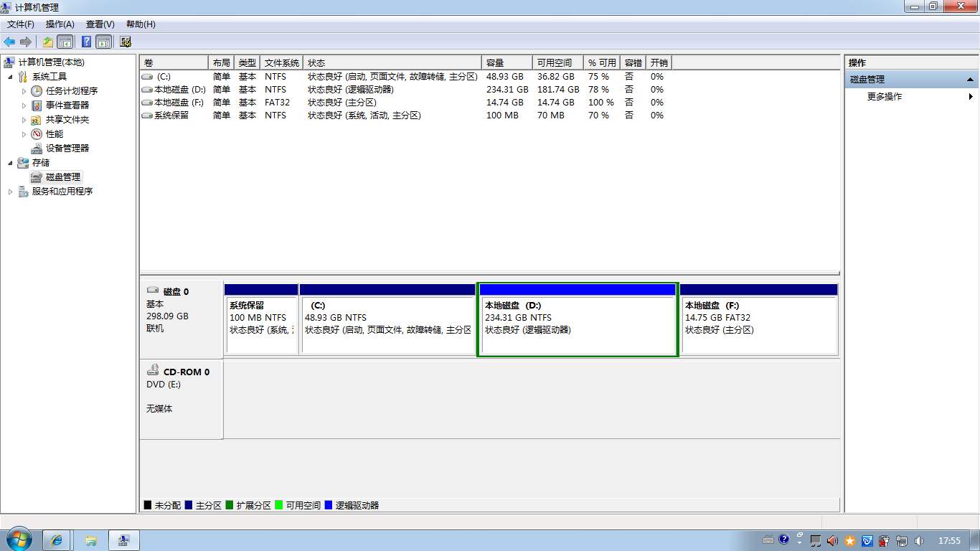Click the Back arrow toolbar icon

point(9,42)
